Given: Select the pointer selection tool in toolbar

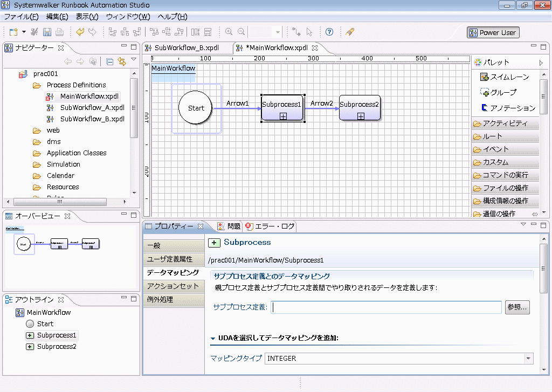Looking at the screenshot, I should (x=309, y=32).
